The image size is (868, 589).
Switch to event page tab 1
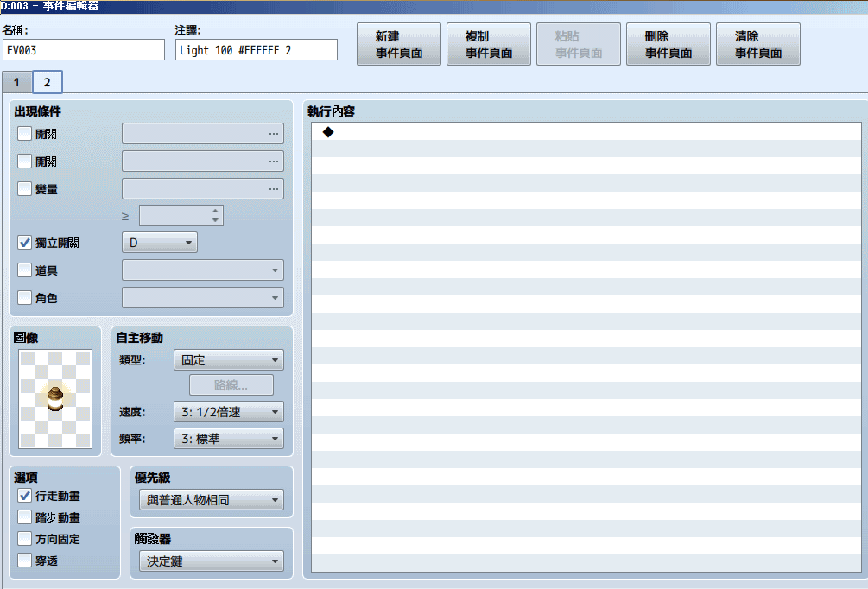coord(16,83)
